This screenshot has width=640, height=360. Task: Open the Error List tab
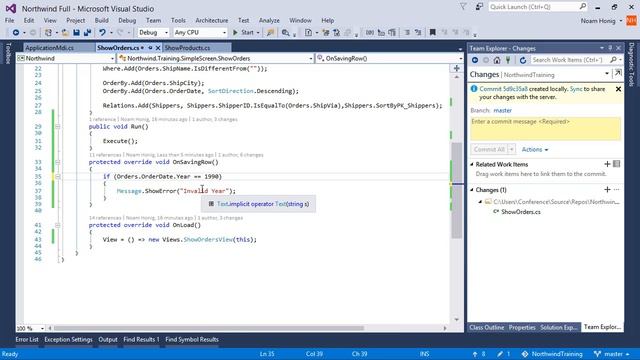coord(27,339)
